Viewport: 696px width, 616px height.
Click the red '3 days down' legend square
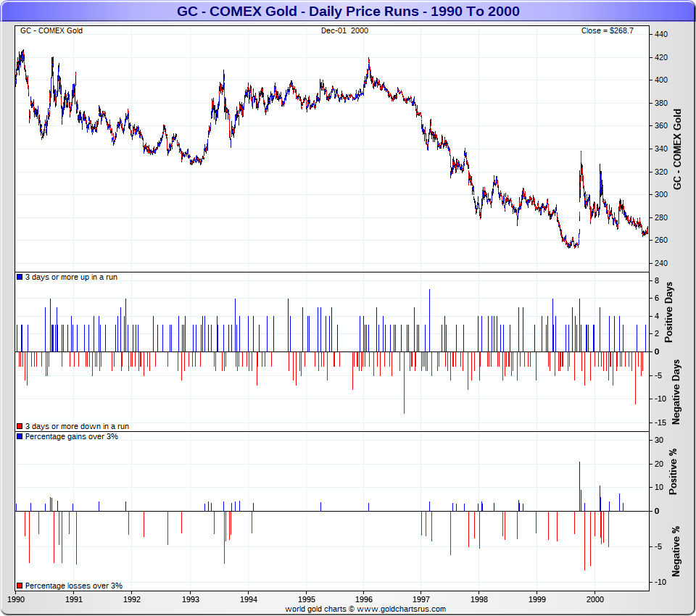20,426
